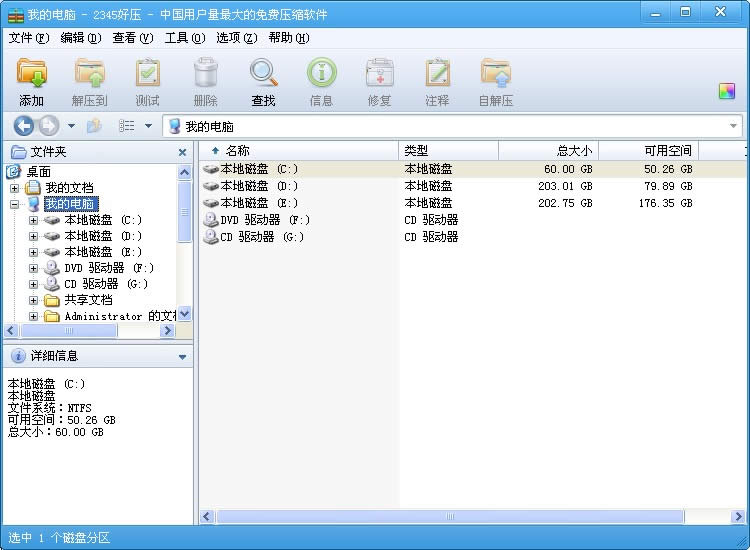Sort by 总大小 column header
Image resolution: width=750 pixels, height=550 pixels.
click(x=548, y=151)
